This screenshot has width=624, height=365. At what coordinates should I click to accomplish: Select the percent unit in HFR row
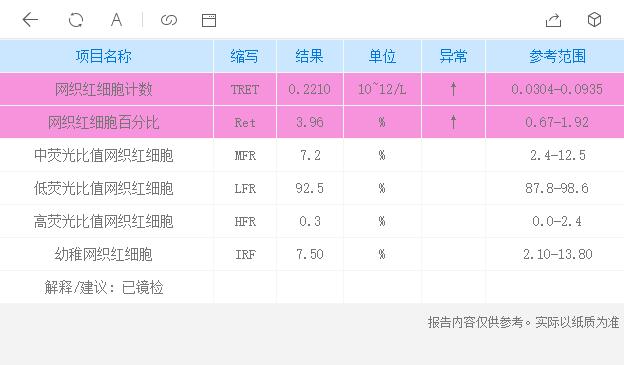[382, 221]
